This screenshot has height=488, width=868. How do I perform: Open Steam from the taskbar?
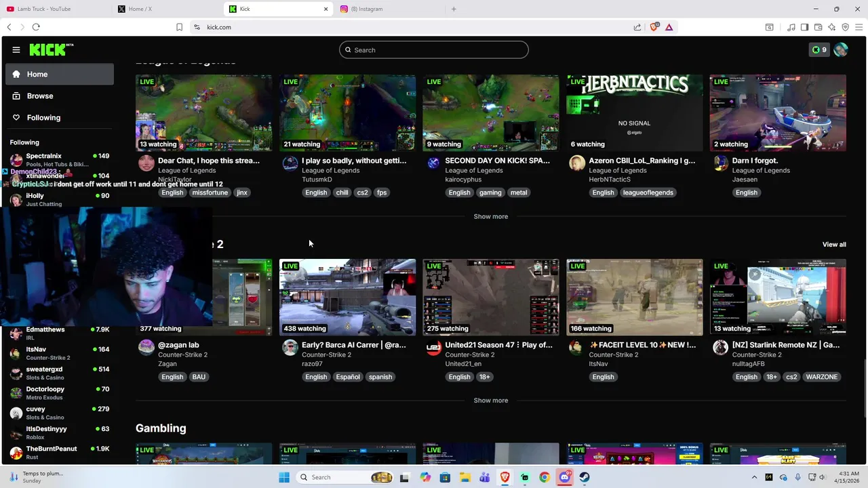point(585,477)
